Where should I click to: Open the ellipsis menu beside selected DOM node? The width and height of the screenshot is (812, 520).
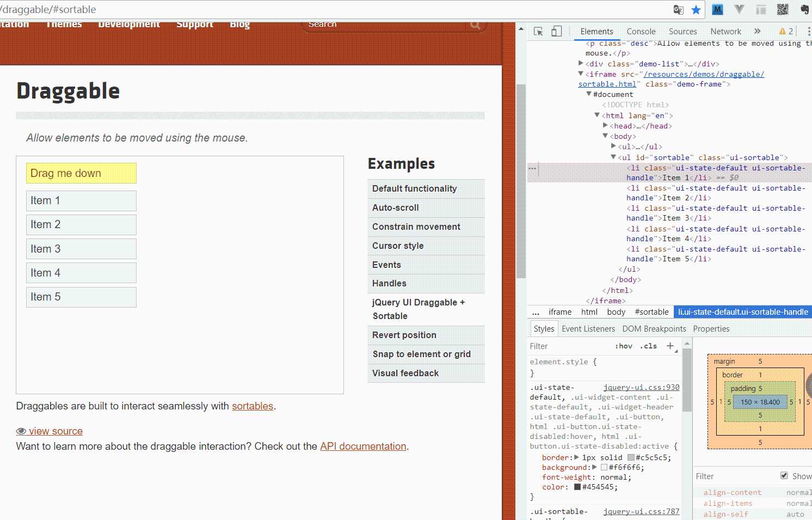click(x=532, y=168)
